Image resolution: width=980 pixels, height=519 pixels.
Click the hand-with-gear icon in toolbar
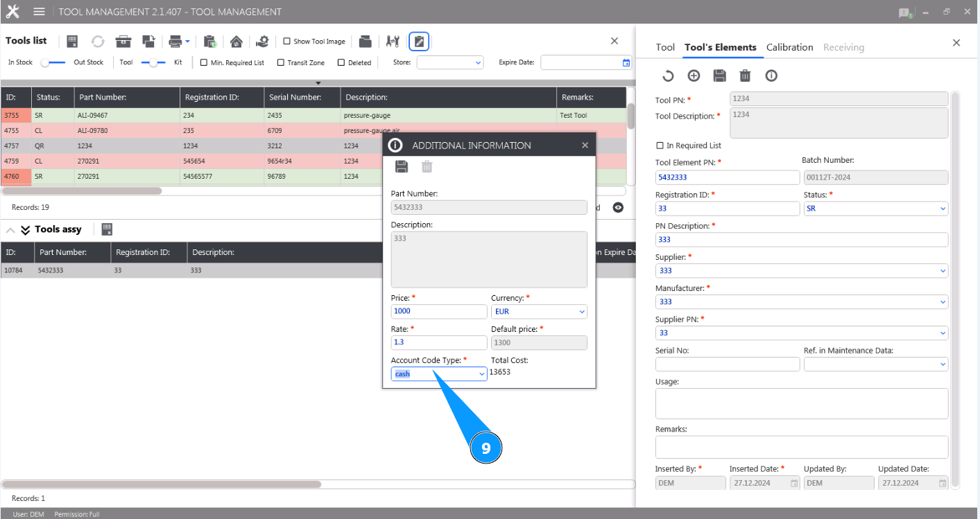tap(262, 42)
